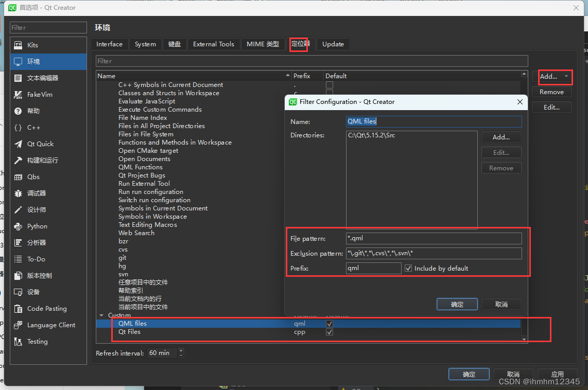Click the filter list scrollbar down arrow
The width and height of the screenshot is (588, 390).
click(x=524, y=339)
